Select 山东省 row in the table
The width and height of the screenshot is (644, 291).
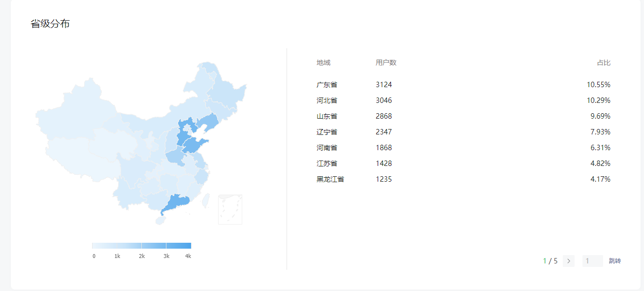(x=463, y=116)
